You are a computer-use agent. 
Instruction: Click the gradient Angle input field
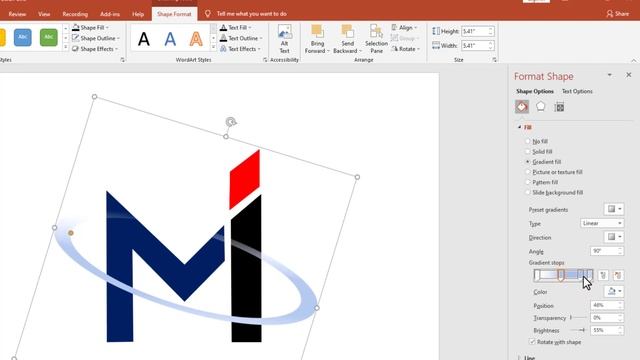604,251
